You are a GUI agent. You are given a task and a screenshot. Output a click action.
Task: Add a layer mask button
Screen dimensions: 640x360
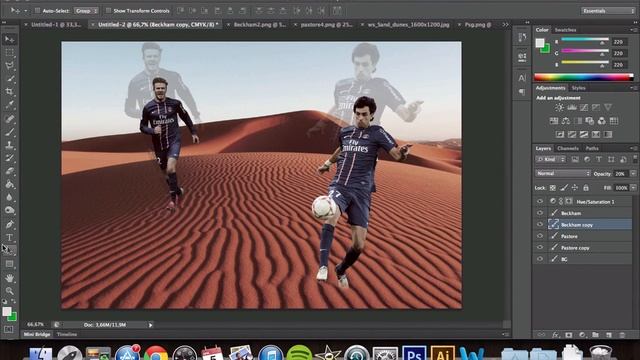(x=569, y=335)
